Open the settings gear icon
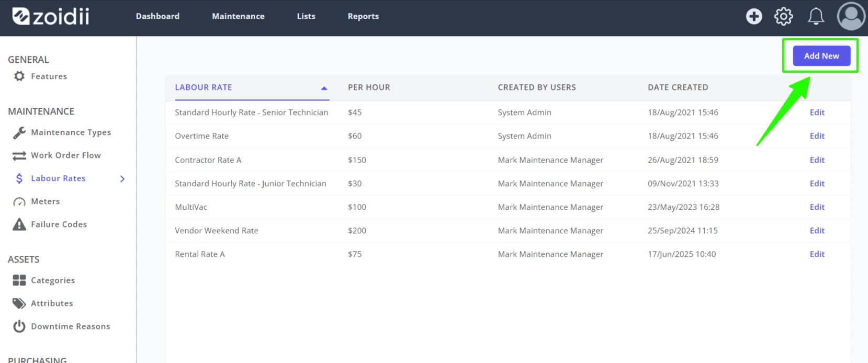 783,16
